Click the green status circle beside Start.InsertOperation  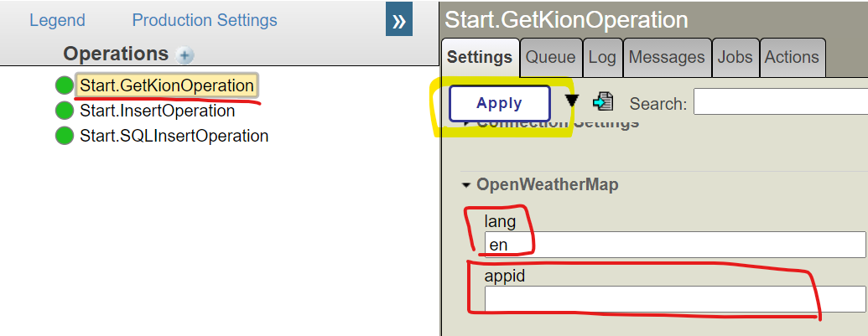click(x=65, y=111)
